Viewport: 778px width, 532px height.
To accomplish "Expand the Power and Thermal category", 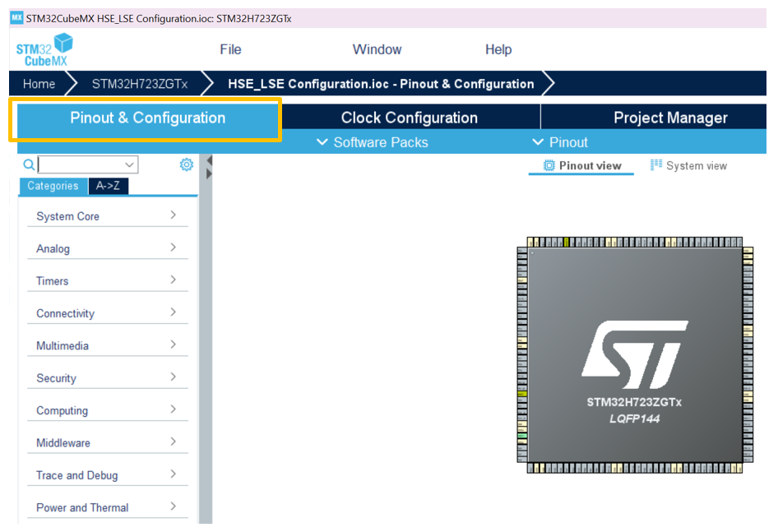I will point(108,507).
